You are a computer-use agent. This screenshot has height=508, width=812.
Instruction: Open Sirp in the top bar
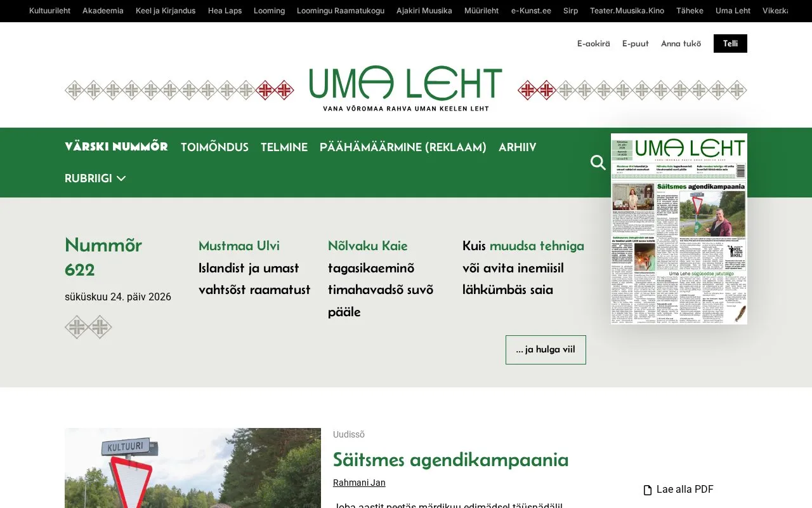click(x=570, y=11)
